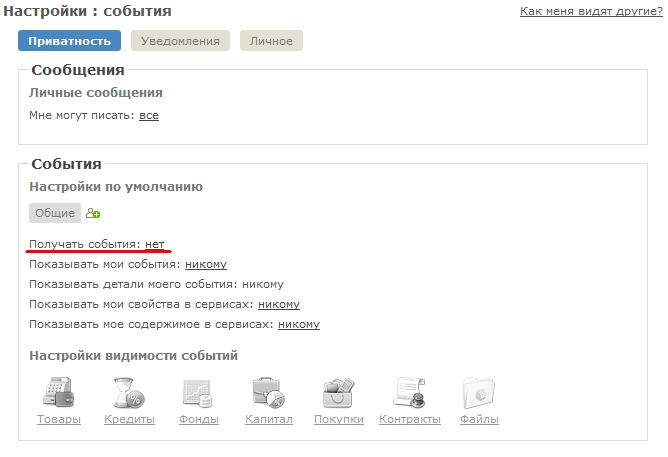Click the Фонды link label
This screenshot has width=668, height=457.
tap(199, 419)
